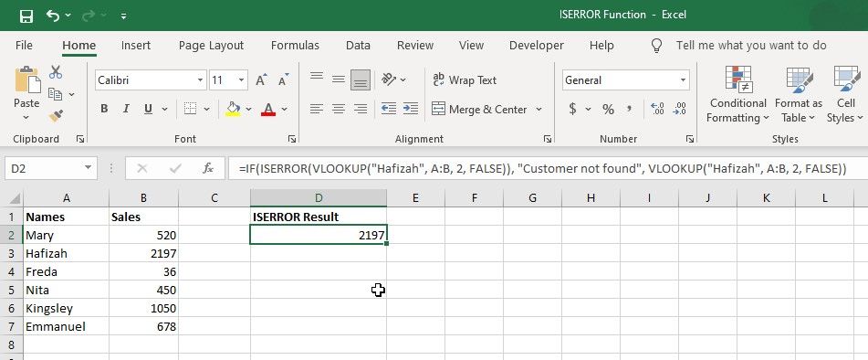Select all cells with corner triangle
This screenshot has height=360, width=868.
click(15, 198)
